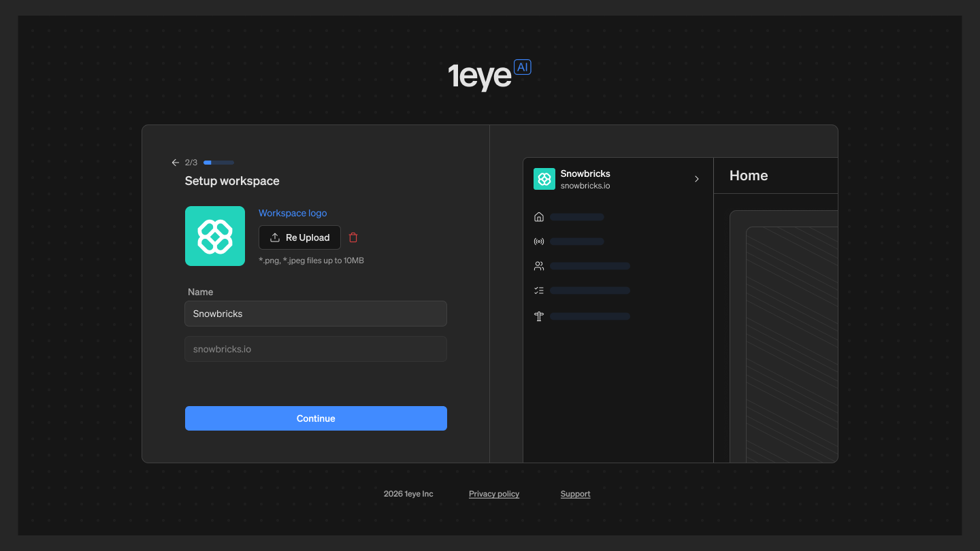The height and width of the screenshot is (551, 980).
Task: Click the Home heading in the preview
Action: pos(749,176)
